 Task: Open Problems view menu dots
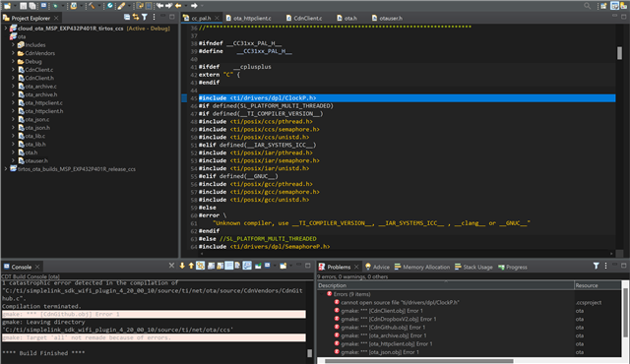click(605, 266)
